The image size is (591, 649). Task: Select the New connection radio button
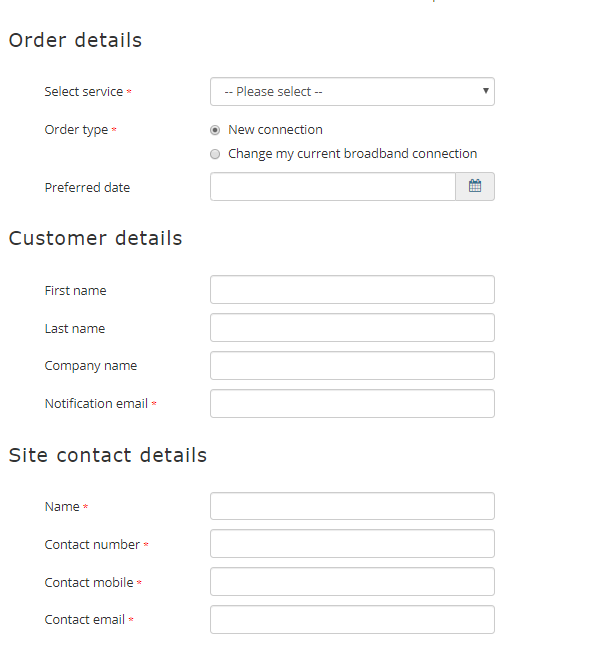tap(215, 130)
